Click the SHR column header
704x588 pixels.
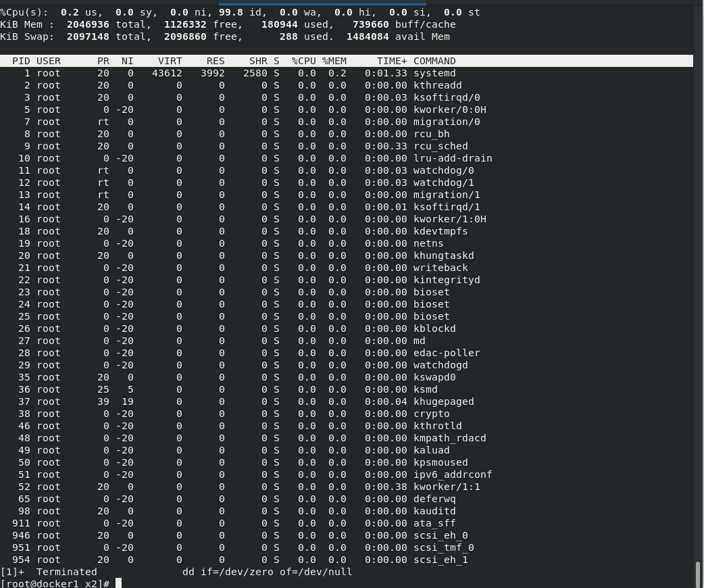click(258, 61)
